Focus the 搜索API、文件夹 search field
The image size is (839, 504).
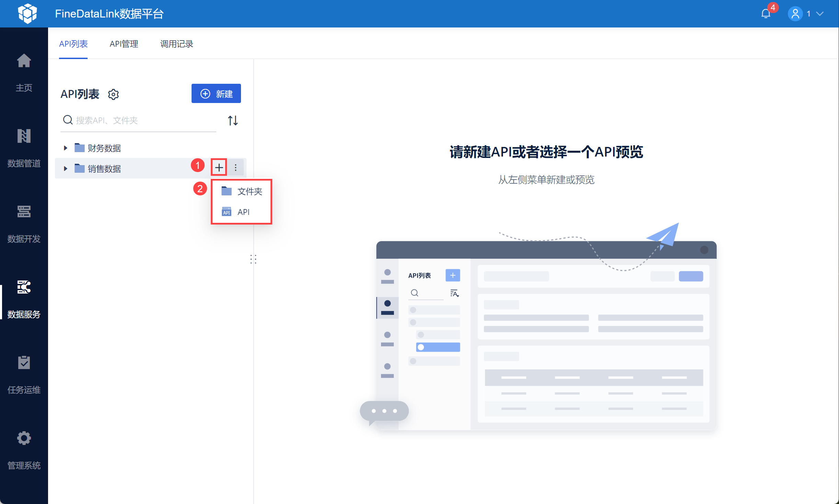click(x=138, y=121)
